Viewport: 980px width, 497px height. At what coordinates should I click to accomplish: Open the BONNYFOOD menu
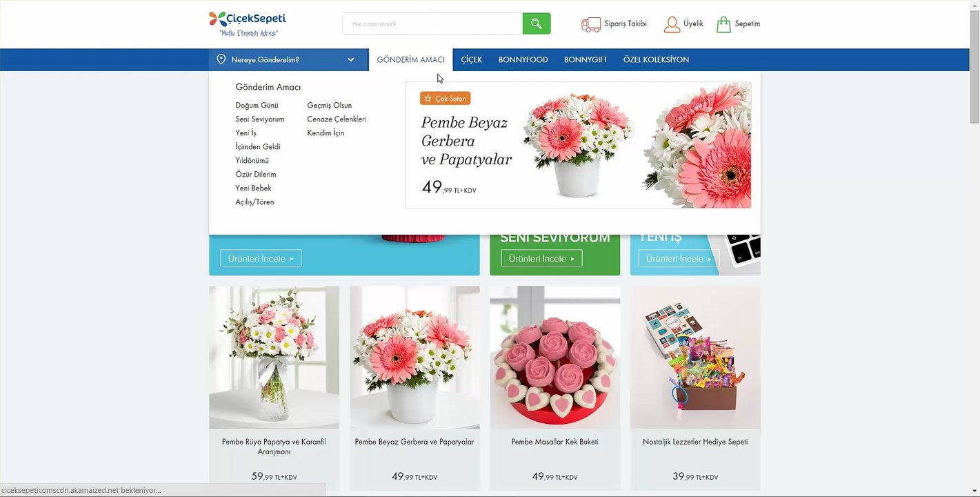click(x=523, y=59)
